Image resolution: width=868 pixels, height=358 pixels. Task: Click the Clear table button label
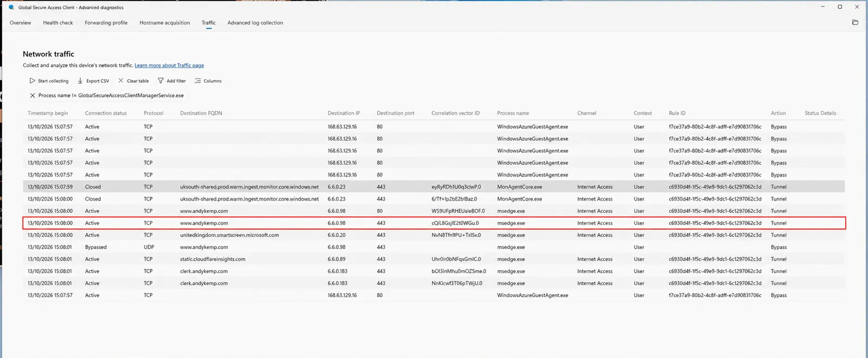138,81
